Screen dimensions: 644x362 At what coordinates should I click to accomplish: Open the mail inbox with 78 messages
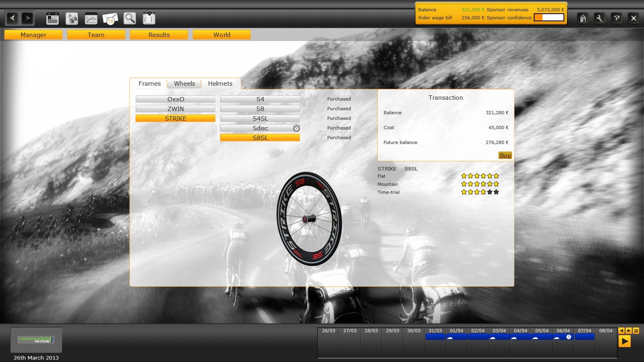tap(110, 19)
